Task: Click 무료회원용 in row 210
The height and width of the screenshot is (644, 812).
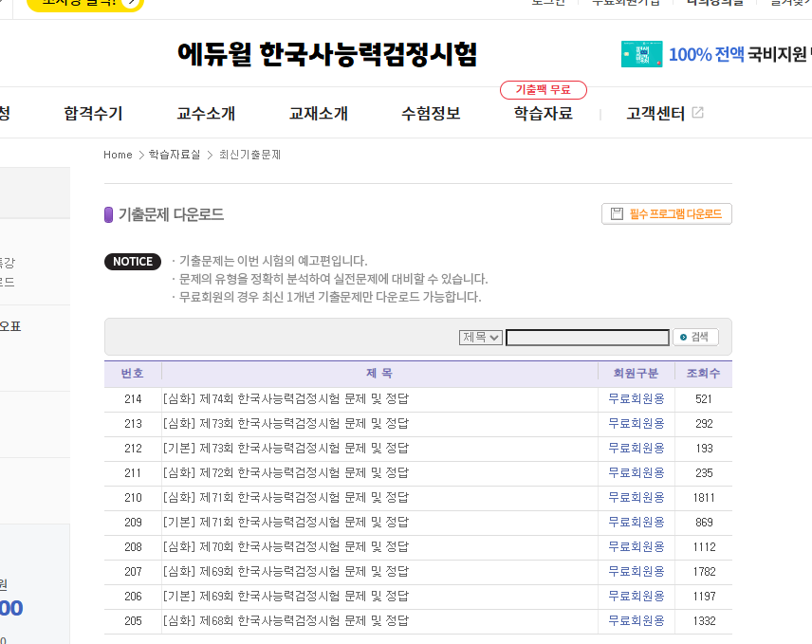Action: click(x=637, y=498)
